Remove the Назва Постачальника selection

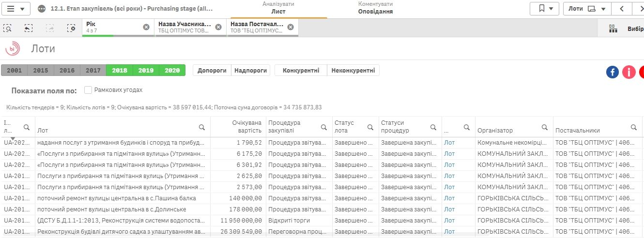[x=291, y=27]
